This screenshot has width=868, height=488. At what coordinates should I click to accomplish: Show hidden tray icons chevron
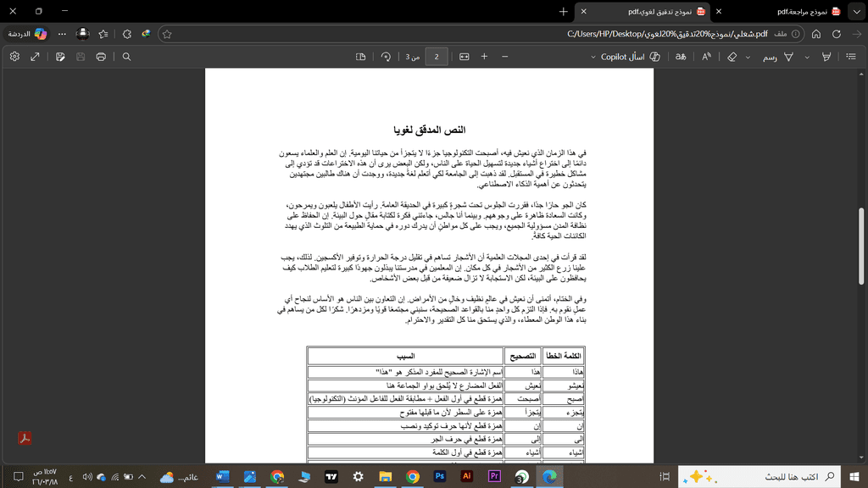click(x=142, y=476)
